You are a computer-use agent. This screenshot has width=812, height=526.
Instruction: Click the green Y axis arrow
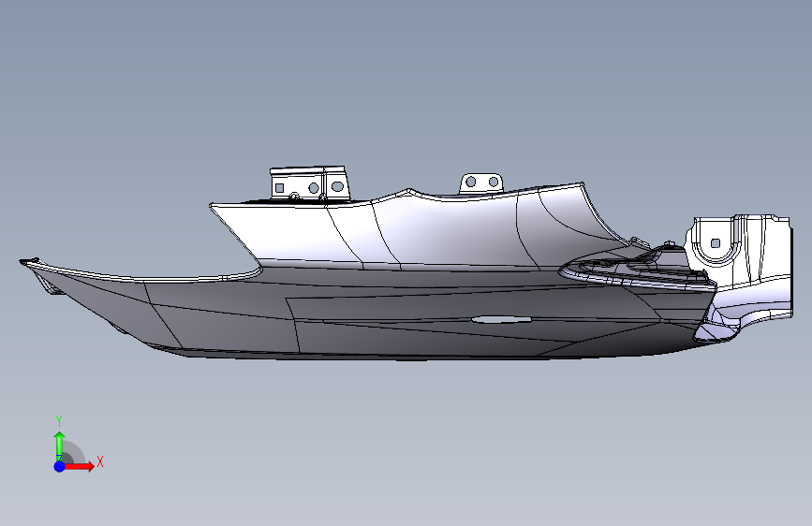pyautogui.click(x=60, y=446)
